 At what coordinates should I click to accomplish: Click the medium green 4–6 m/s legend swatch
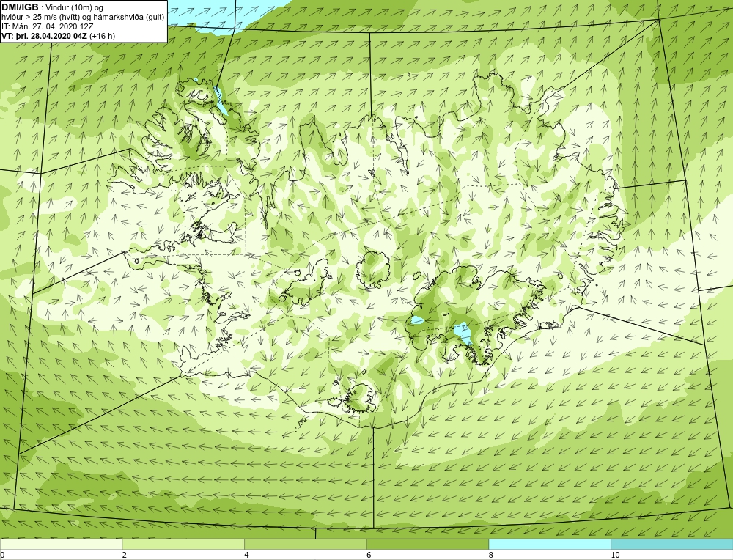305,544
